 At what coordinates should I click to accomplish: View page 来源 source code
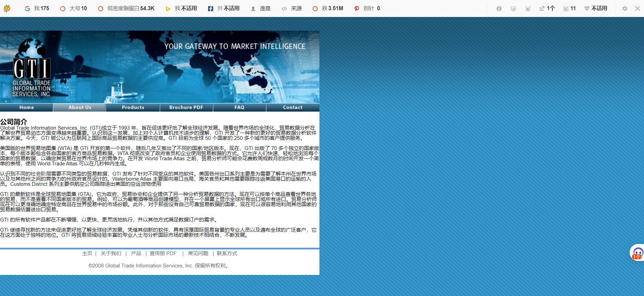click(x=292, y=9)
